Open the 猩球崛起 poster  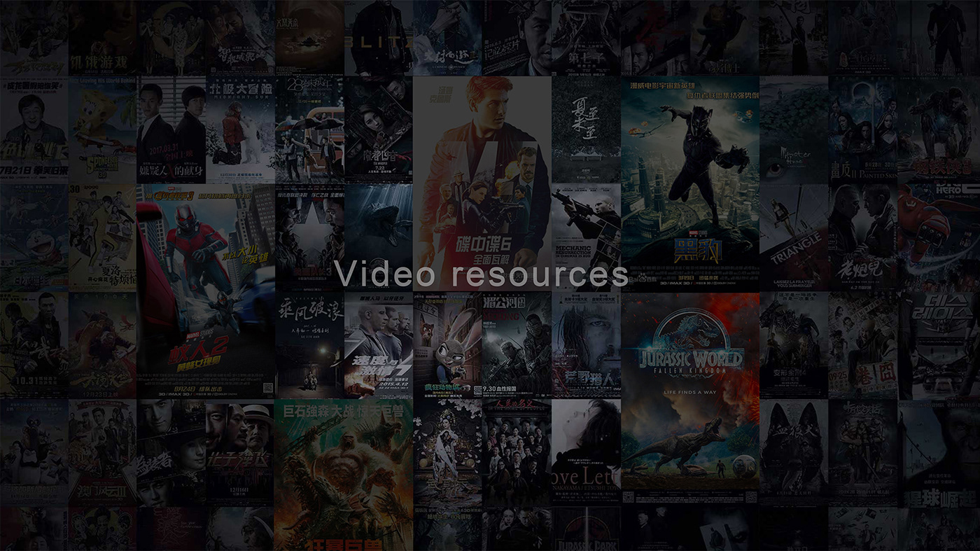click(939, 452)
